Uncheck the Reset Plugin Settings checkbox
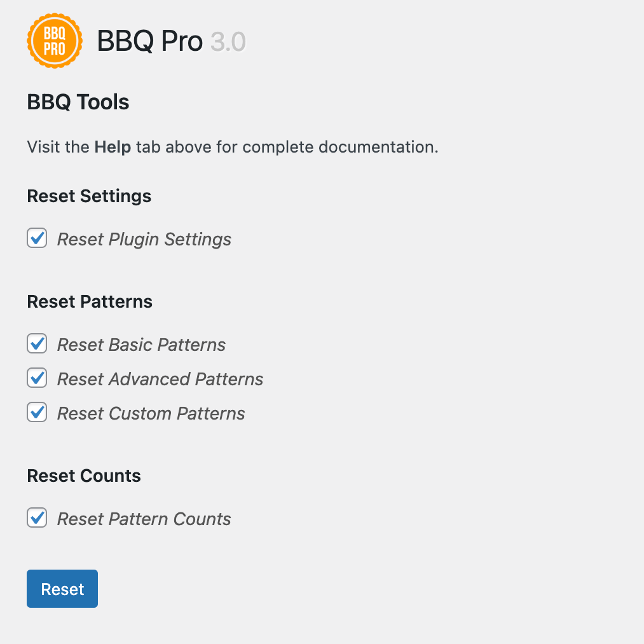The width and height of the screenshot is (644, 644). [x=37, y=238]
